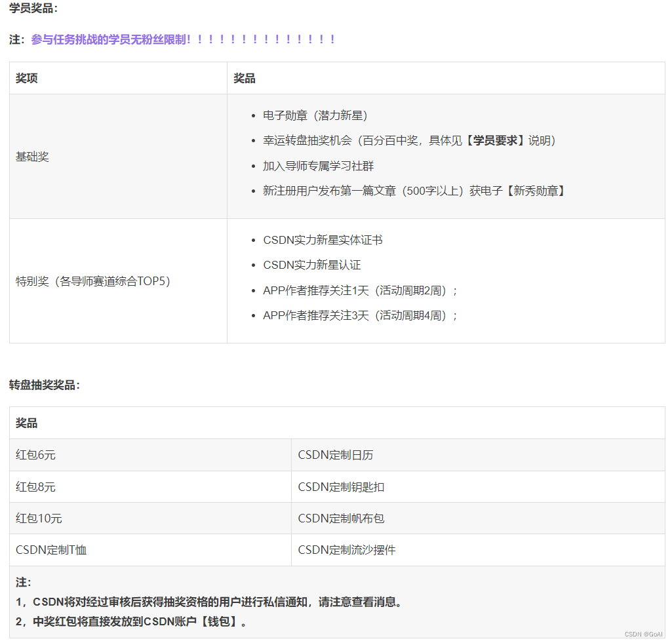672x643 pixels.
Task: Click note 1 about '私信通知'
Action: point(210,602)
